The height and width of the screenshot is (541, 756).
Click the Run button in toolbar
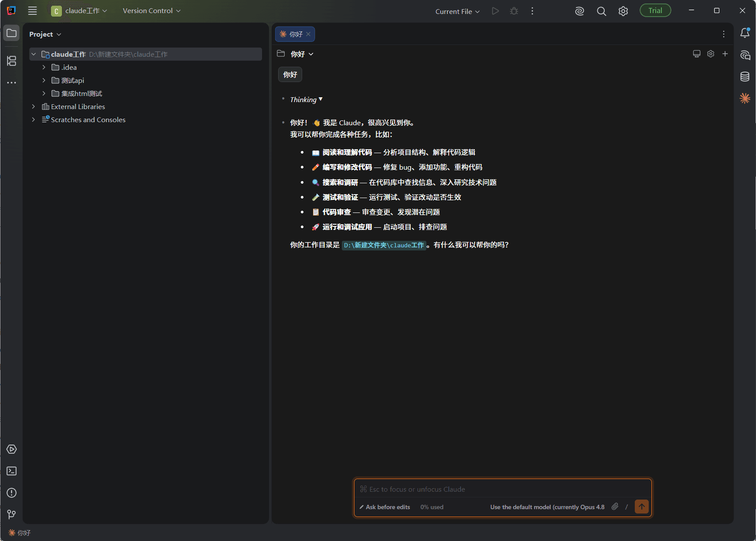[x=495, y=11]
